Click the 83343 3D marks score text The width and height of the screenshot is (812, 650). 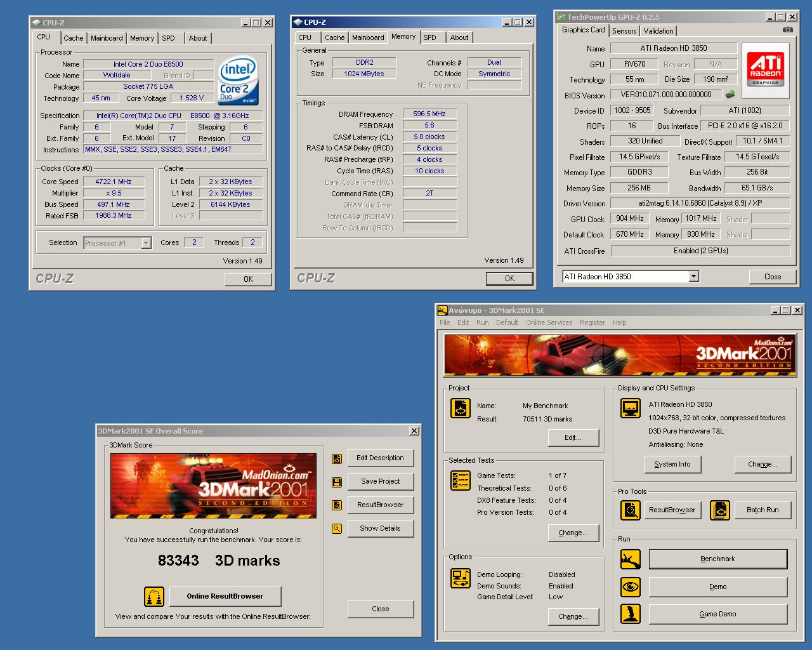(219, 560)
